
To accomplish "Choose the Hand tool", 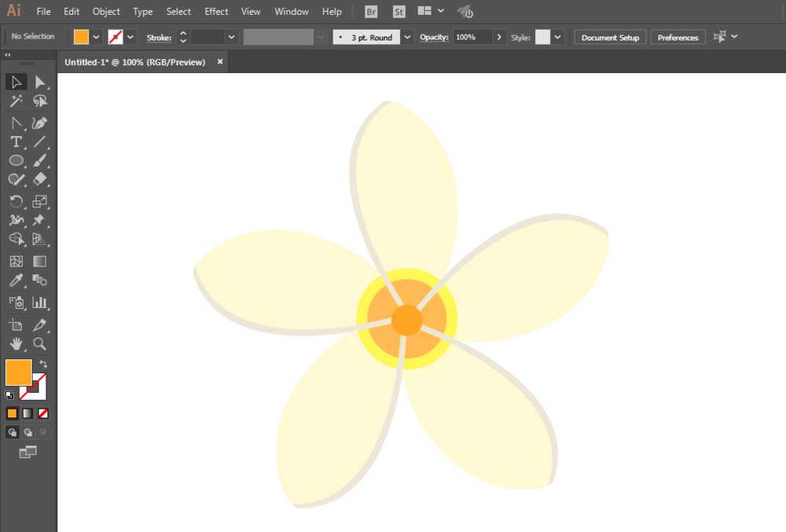I will click(16, 343).
